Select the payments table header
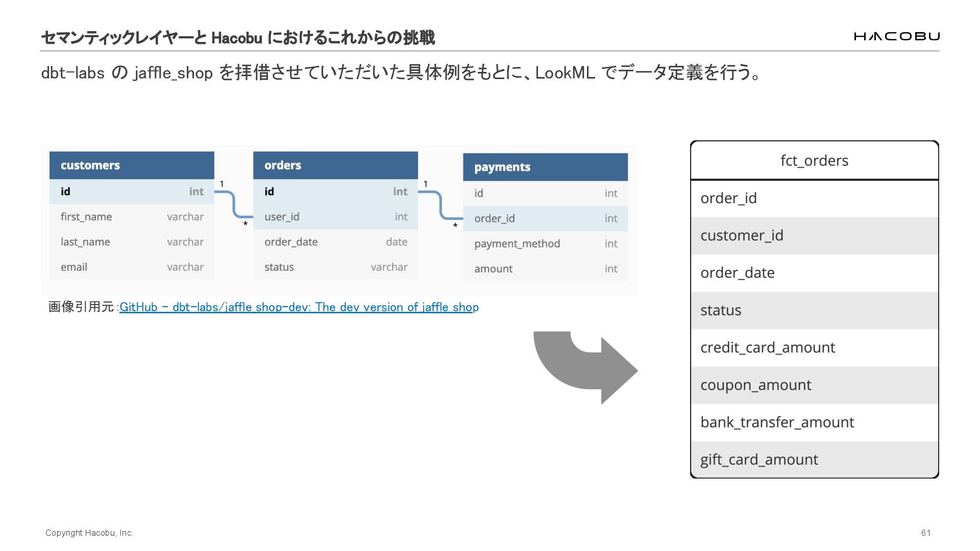 point(545,167)
